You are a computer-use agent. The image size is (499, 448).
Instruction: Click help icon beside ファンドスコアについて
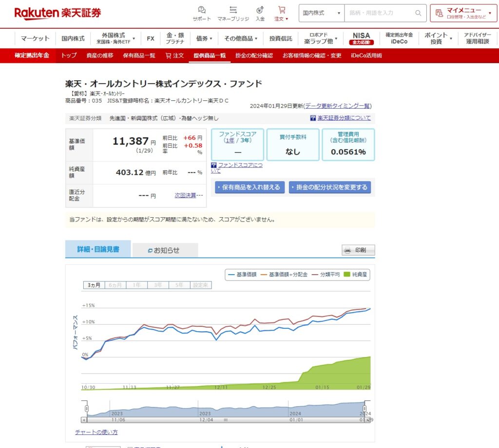point(214,165)
